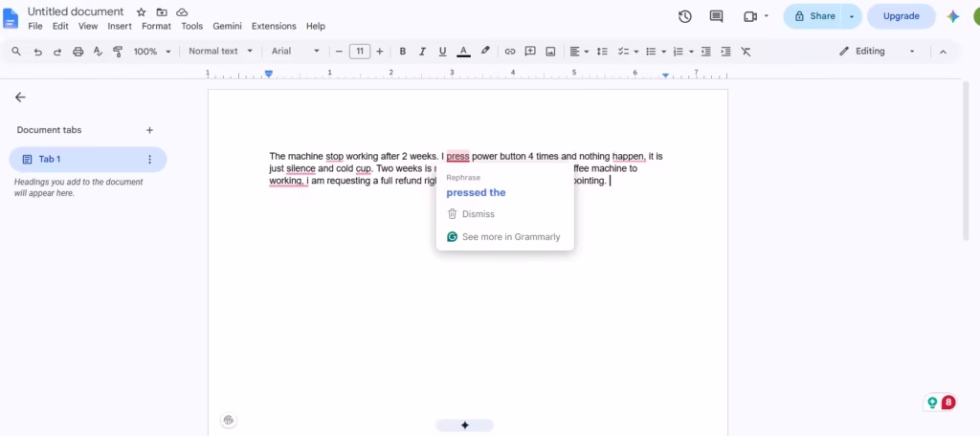The width and height of the screenshot is (980, 436).
Task: Open version history clock icon
Action: (x=685, y=17)
